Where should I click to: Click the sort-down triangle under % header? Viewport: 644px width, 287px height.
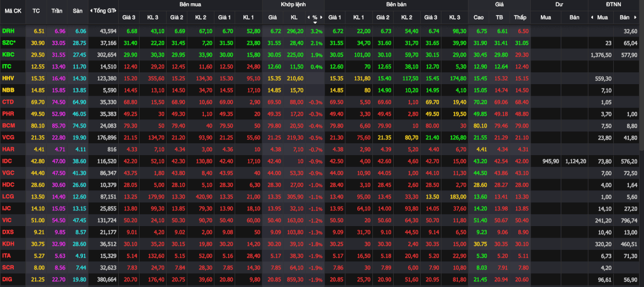tap(315, 23)
